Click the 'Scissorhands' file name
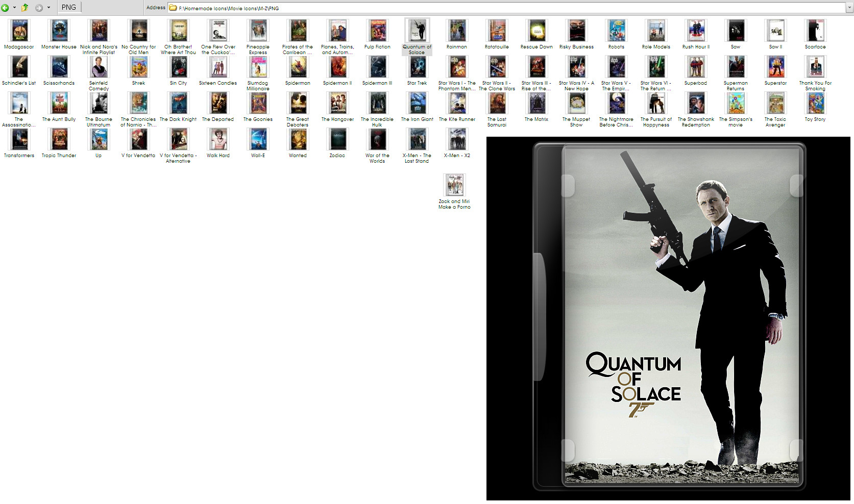 [x=59, y=83]
